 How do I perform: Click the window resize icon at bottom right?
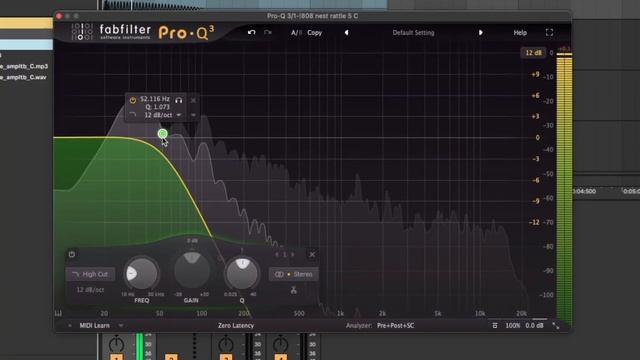point(556,325)
